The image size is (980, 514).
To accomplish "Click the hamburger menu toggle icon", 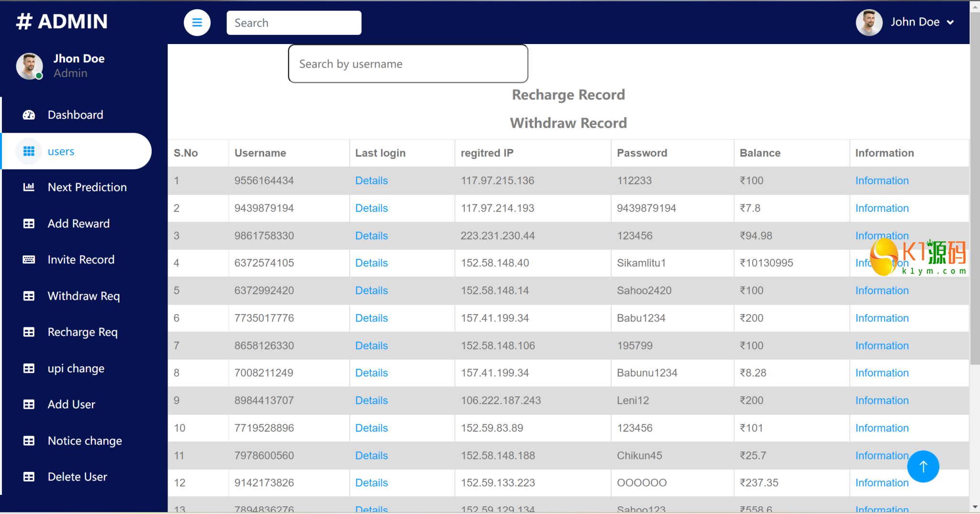I will click(x=197, y=22).
